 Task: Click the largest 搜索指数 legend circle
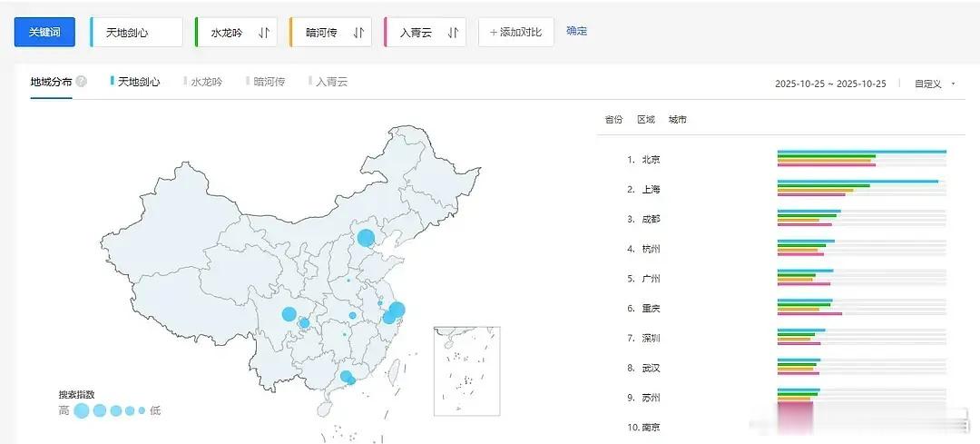pyautogui.click(x=82, y=410)
